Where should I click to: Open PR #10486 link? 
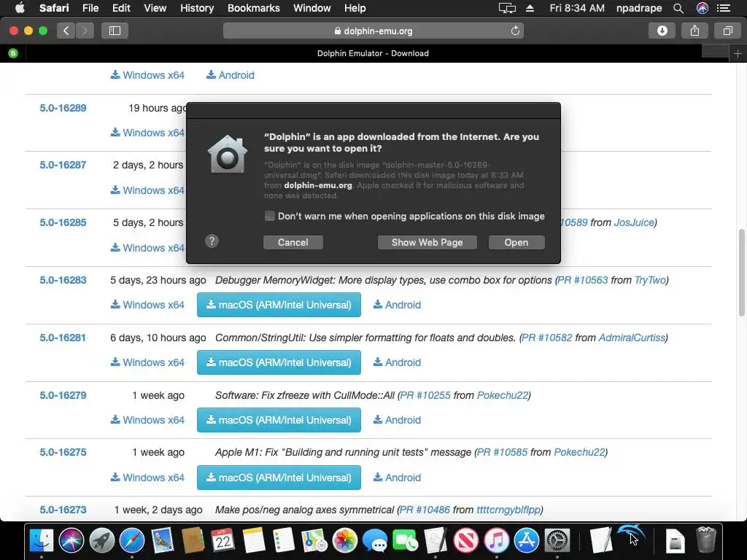click(x=425, y=510)
